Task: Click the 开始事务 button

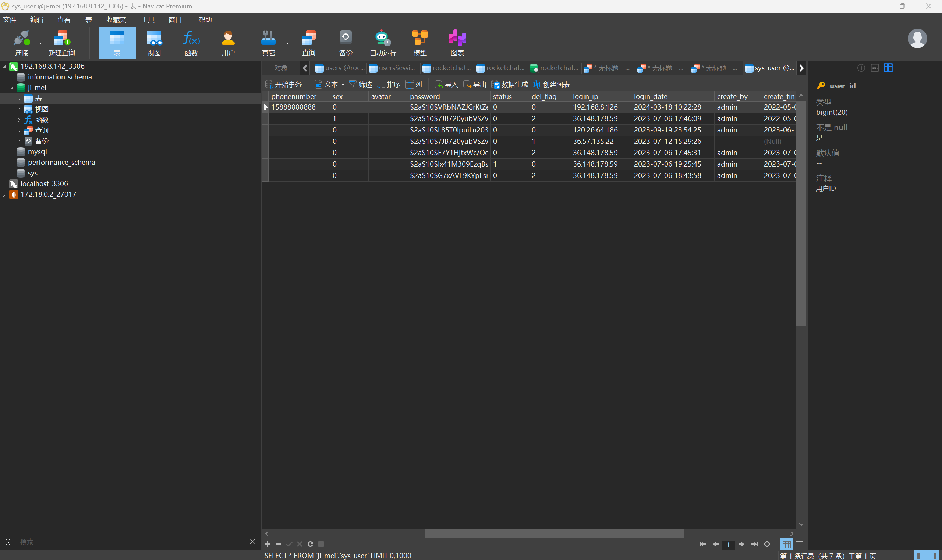Action: point(283,85)
